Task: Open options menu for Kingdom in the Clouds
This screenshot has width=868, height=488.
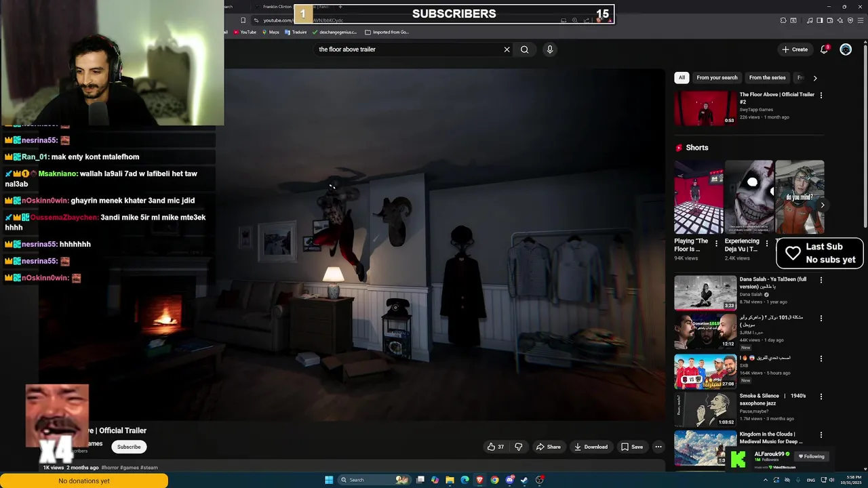Action: 821,435
